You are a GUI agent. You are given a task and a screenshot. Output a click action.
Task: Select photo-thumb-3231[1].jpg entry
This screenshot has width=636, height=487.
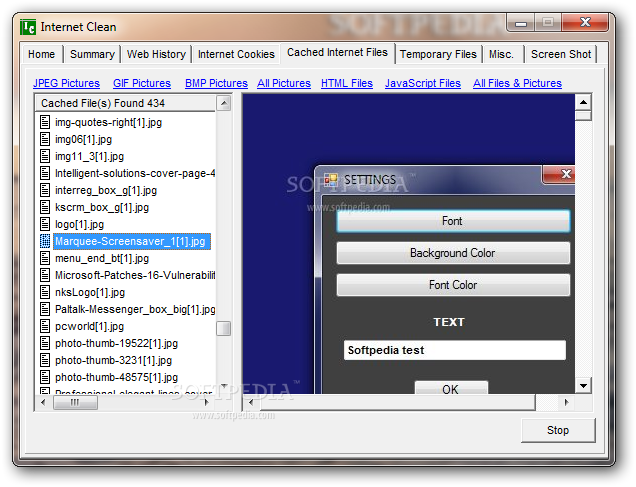click(114, 360)
